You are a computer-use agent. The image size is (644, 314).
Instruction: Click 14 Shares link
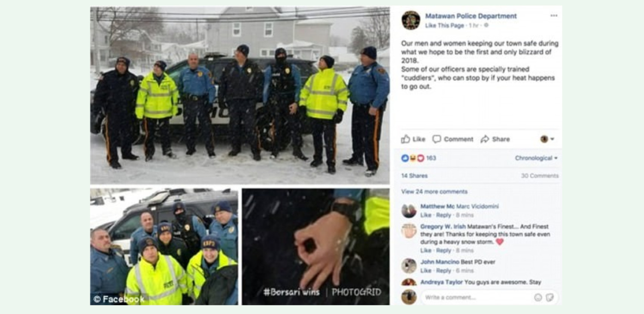point(414,176)
